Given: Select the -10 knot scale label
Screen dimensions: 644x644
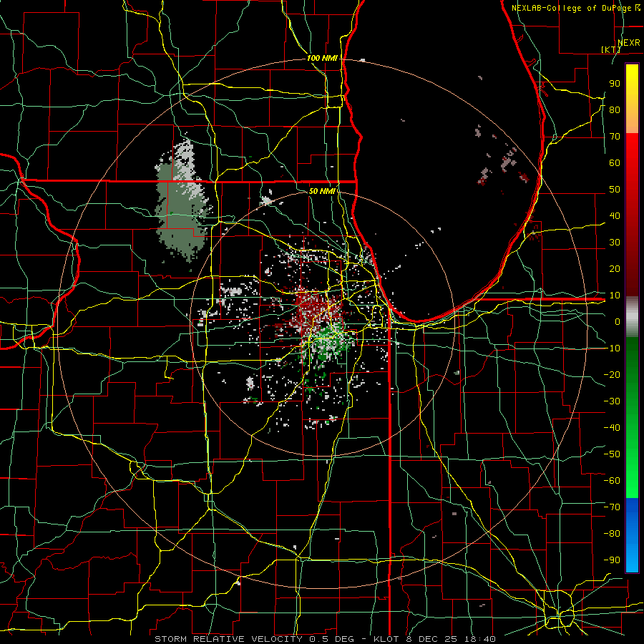Looking at the screenshot, I should (x=612, y=348).
